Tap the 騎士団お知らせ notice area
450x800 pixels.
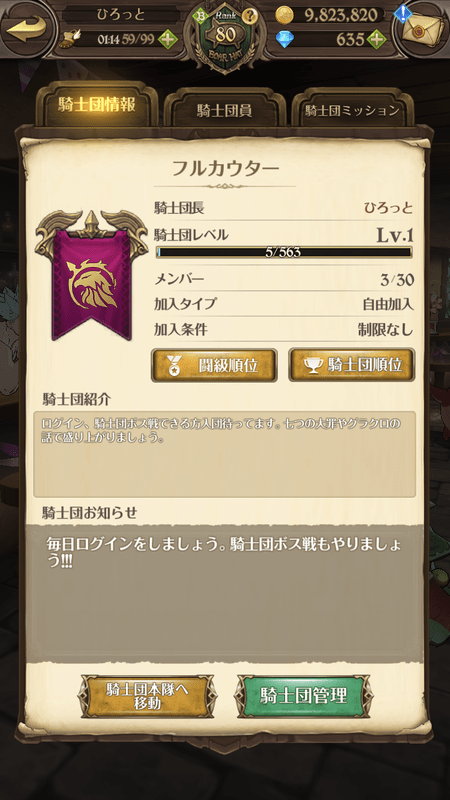(224, 592)
